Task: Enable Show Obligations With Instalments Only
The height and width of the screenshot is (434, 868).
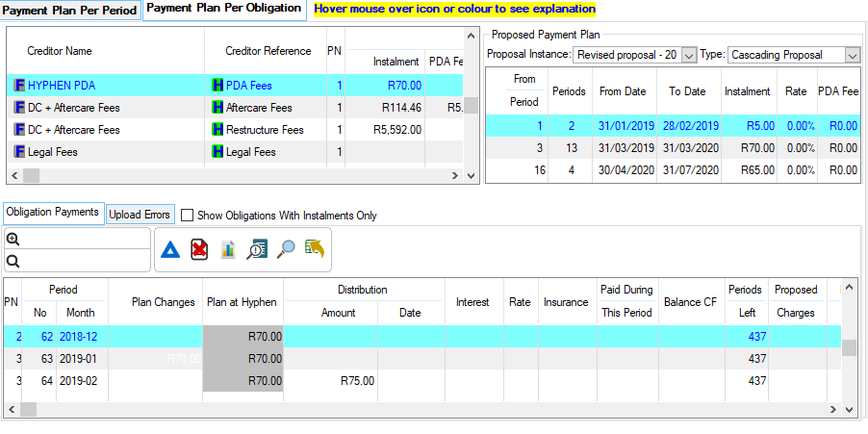Action: [x=188, y=216]
